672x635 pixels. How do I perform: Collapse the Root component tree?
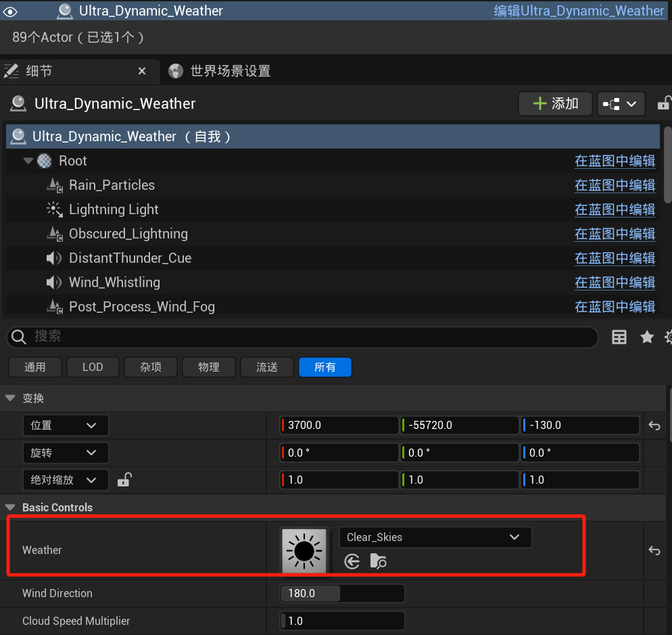pos(28,161)
